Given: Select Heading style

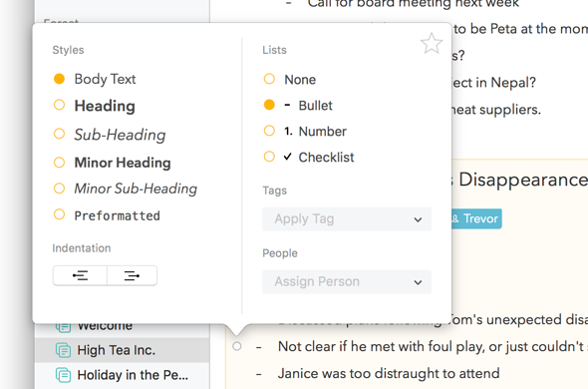Looking at the screenshot, I should tap(95, 106).
